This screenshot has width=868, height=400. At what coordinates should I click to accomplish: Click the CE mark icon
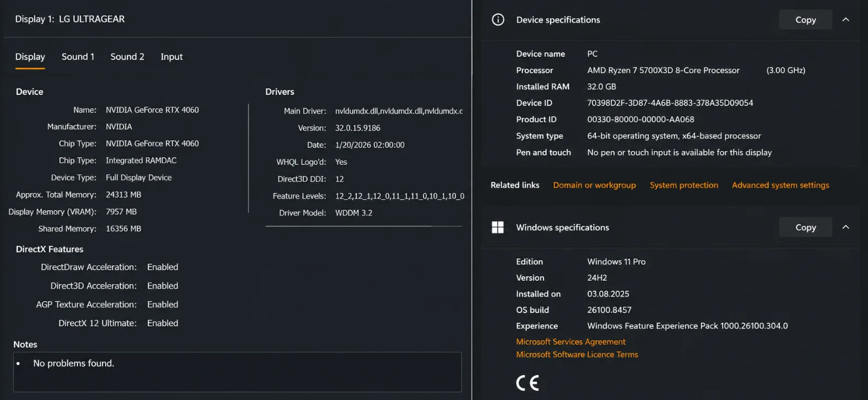527,383
